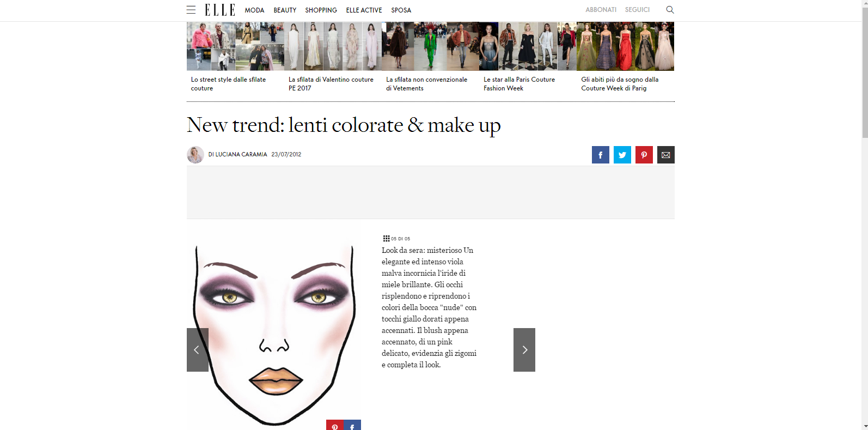Open the SPOSA section
This screenshot has width=868, height=430.
point(401,10)
